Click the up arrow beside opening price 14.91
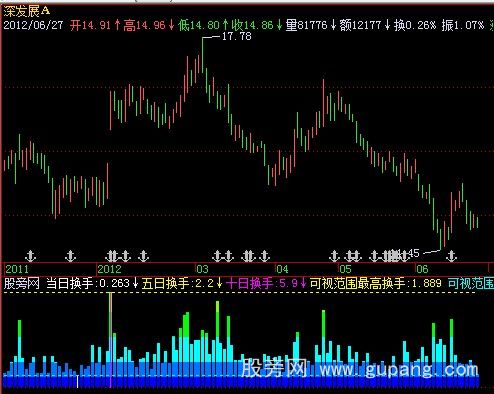The height and width of the screenshot is (394, 494). point(117,25)
